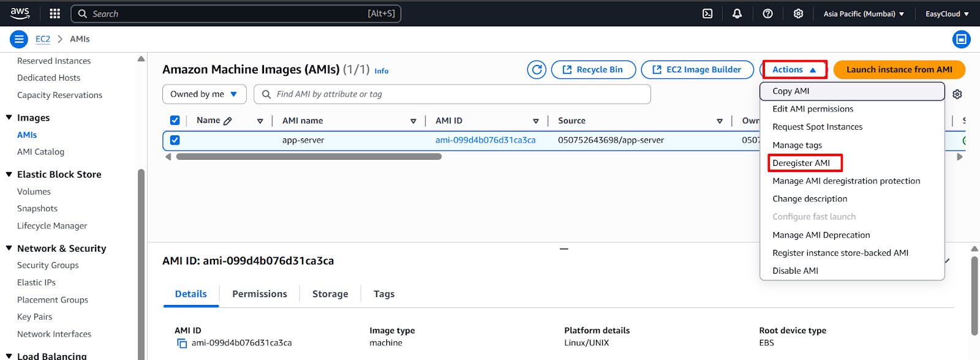
Task: Switch to the Details tab
Action: coord(191,294)
